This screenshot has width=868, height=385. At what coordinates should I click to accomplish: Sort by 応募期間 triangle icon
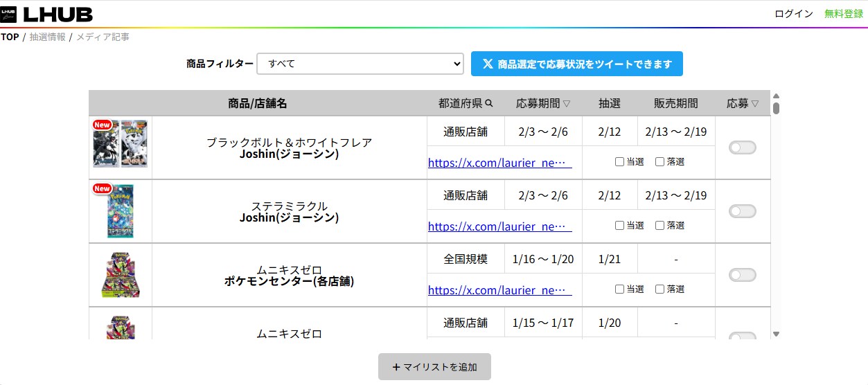[x=567, y=104]
